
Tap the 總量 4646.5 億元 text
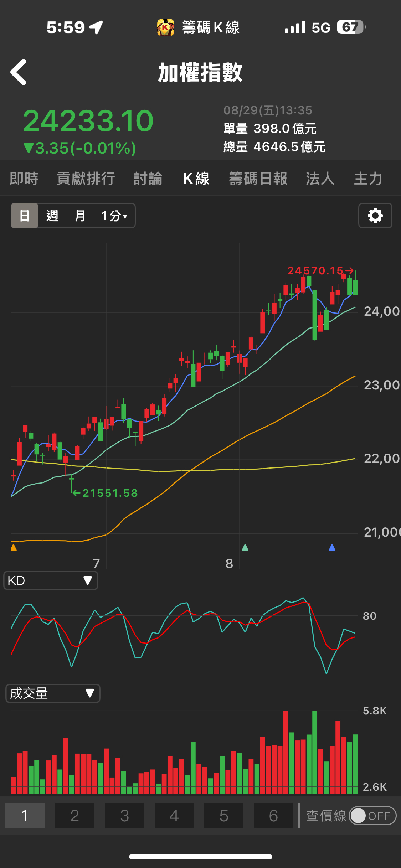coord(274,147)
